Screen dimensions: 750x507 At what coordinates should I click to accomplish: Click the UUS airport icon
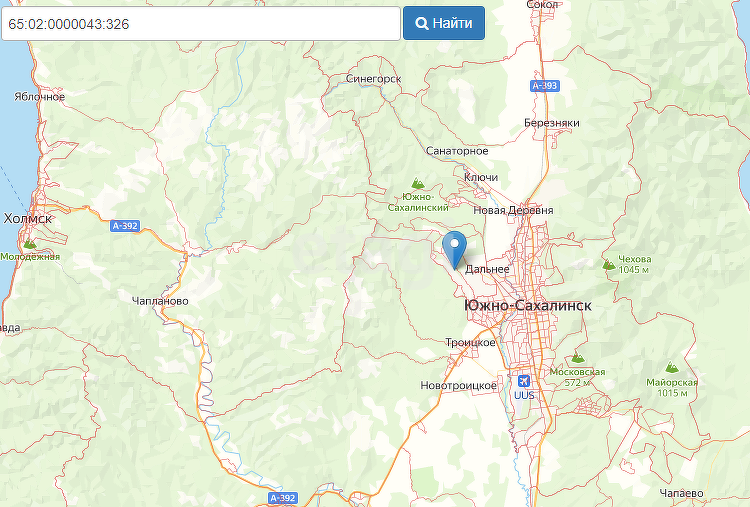click(524, 381)
